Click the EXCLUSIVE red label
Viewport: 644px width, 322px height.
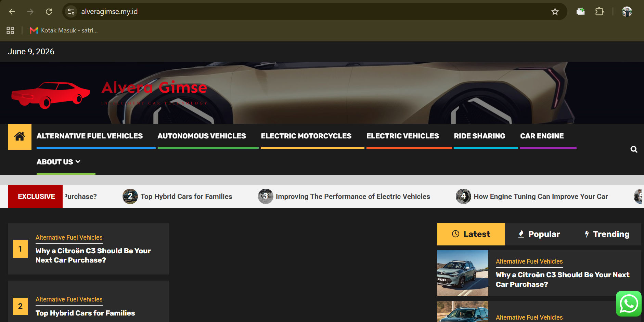(35, 197)
